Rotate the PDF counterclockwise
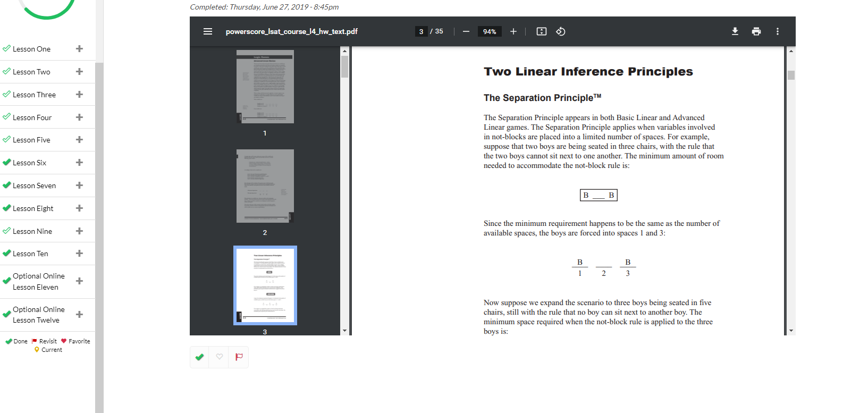The width and height of the screenshot is (868, 413). (x=561, y=31)
